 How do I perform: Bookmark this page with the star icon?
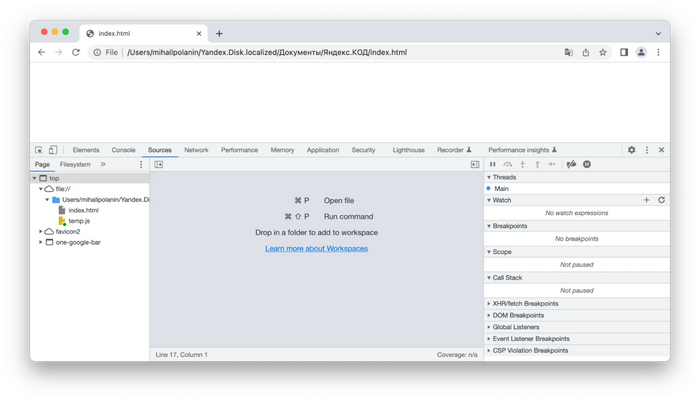[603, 52]
